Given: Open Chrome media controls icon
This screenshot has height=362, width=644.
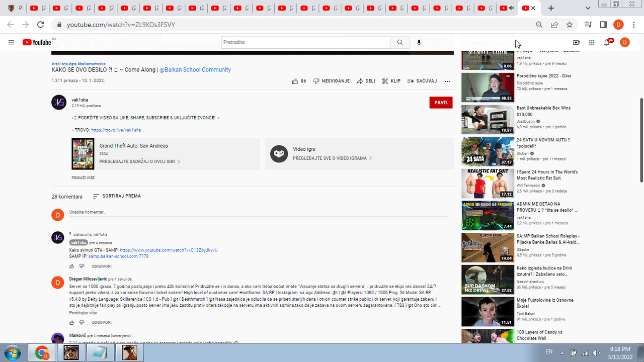Looking at the screenshot, I should pyautogui.click(x=588, y=25).
